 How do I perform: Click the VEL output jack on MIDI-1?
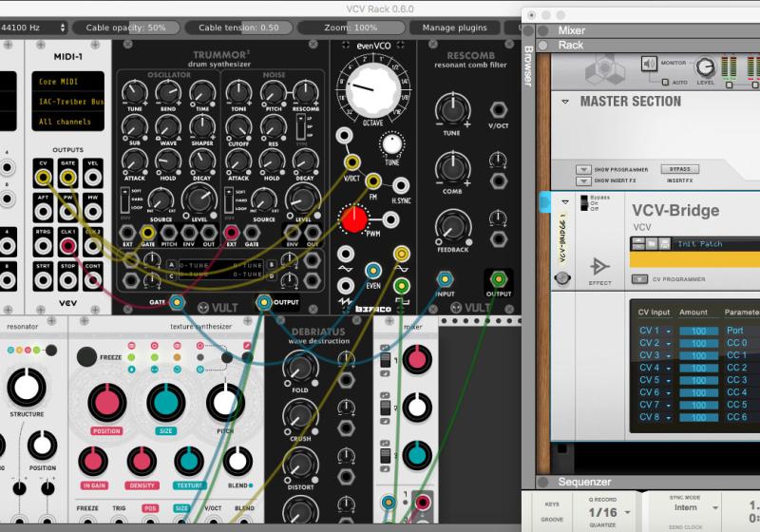click(92, 178)
